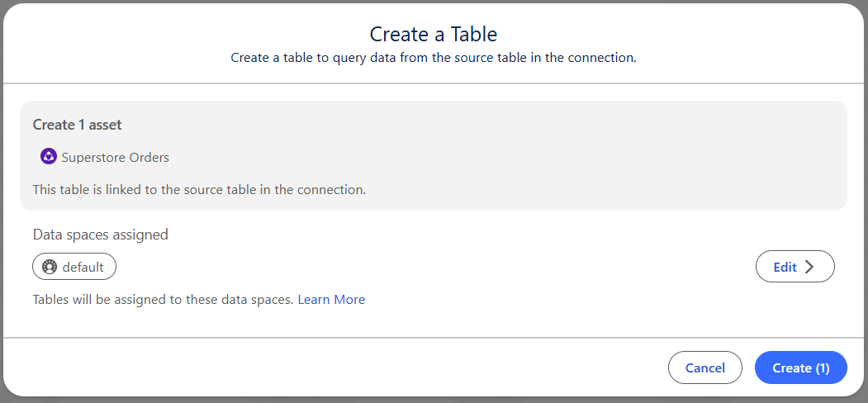The image size is (868, 403).
Task: Click the Create a Table dialog title
Action: click(x=434, y=35)
